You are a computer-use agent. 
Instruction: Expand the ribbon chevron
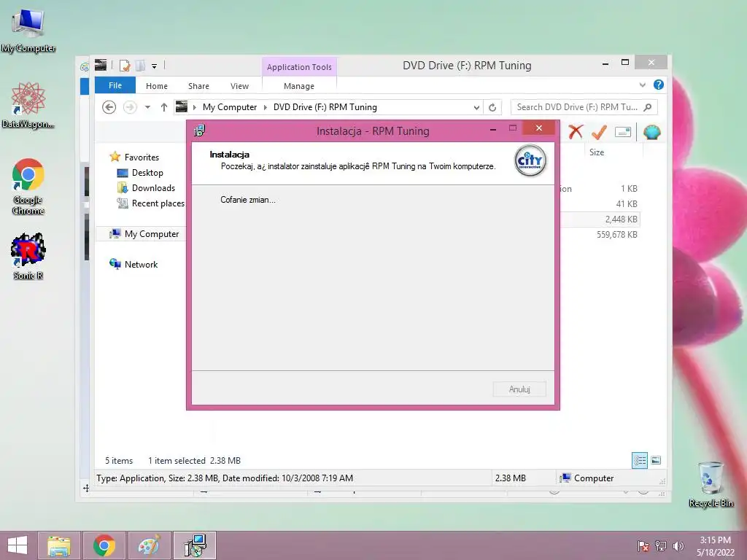tap(642, 85)
